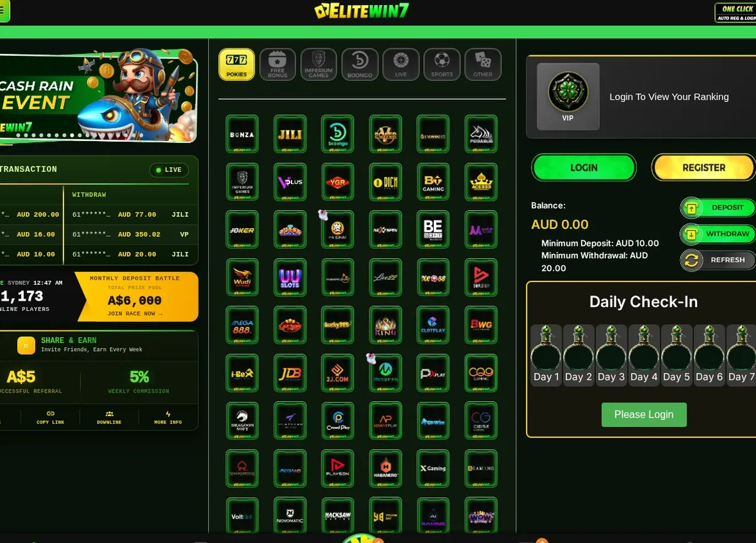
Task: Open the BWG provider tile
Action: (x=481, y=325)
